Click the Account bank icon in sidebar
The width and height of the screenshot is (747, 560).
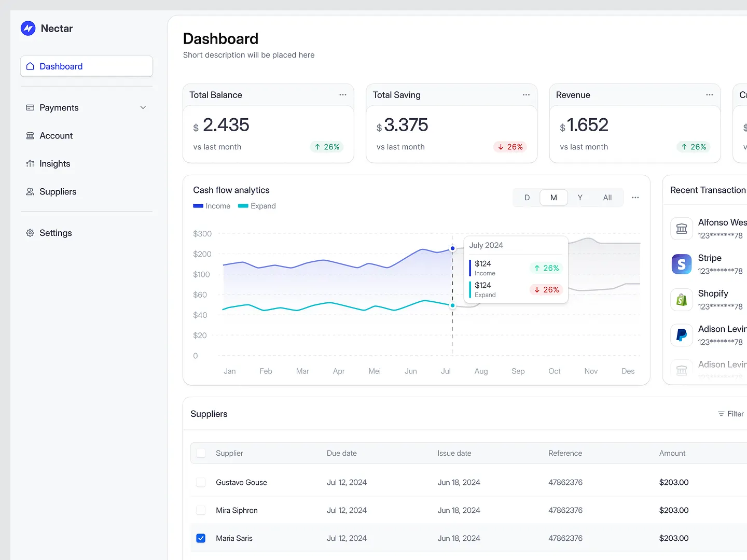(x=30, y=135)
